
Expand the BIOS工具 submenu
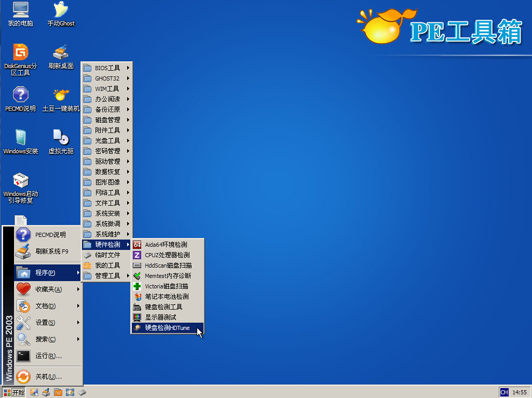(106, 68)
